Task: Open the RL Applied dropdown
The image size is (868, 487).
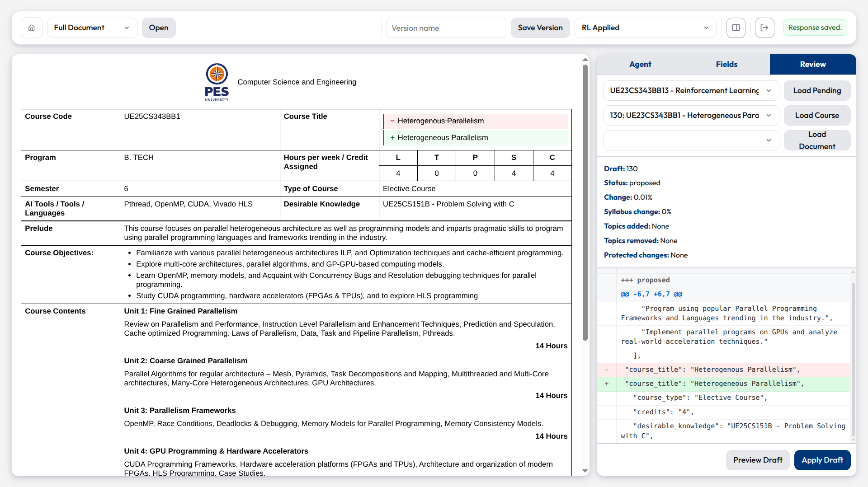Action: point(646,28)
